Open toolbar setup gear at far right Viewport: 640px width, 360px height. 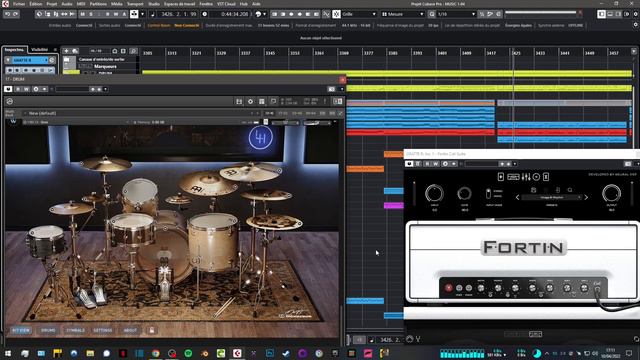pyautogui.click(x=636, y=14)
